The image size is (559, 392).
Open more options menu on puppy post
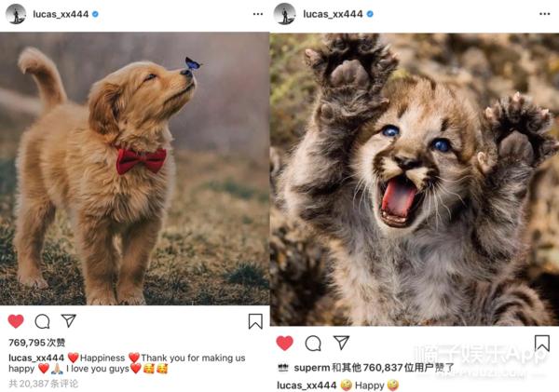258,14
